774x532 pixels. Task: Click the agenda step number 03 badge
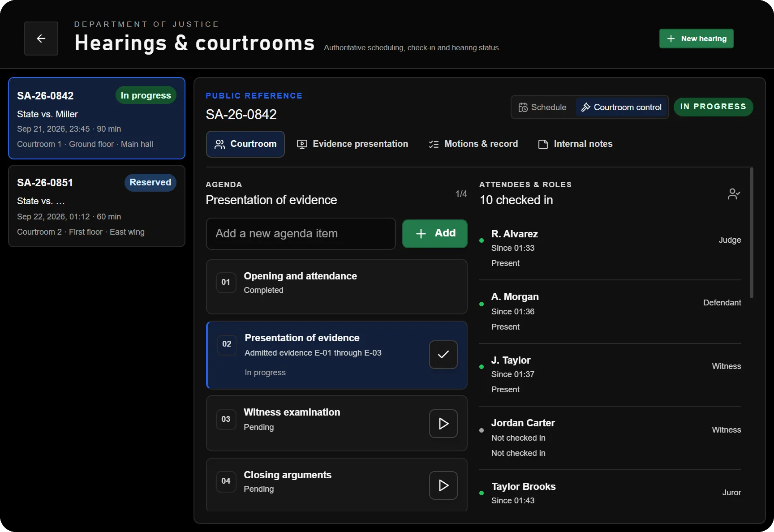tap(226, 419)
